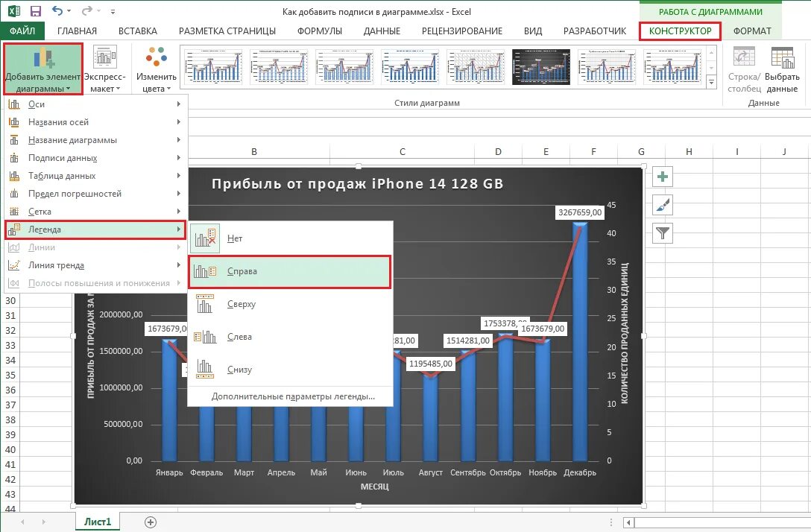Click the chart title Прибыль от продаж
Screen dimensions: 811x532
click(357, 184)
